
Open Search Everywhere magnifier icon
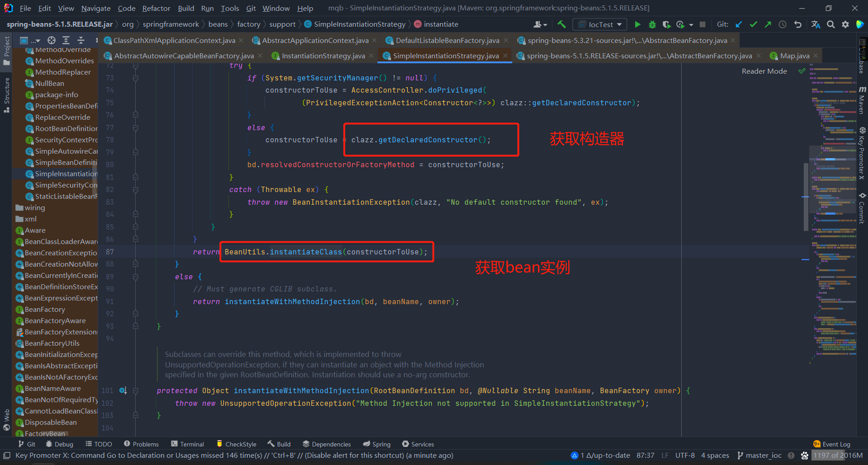click(830, 24)
